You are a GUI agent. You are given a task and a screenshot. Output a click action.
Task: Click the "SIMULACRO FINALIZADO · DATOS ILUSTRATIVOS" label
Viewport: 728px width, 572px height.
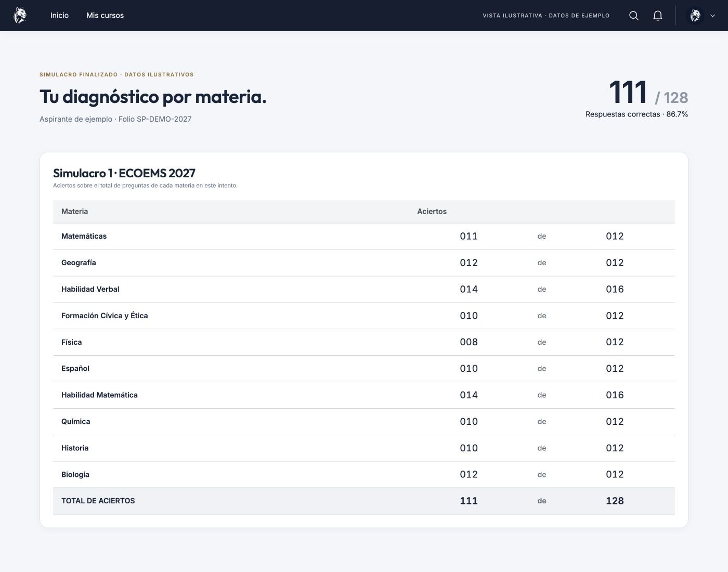(116, 75)
